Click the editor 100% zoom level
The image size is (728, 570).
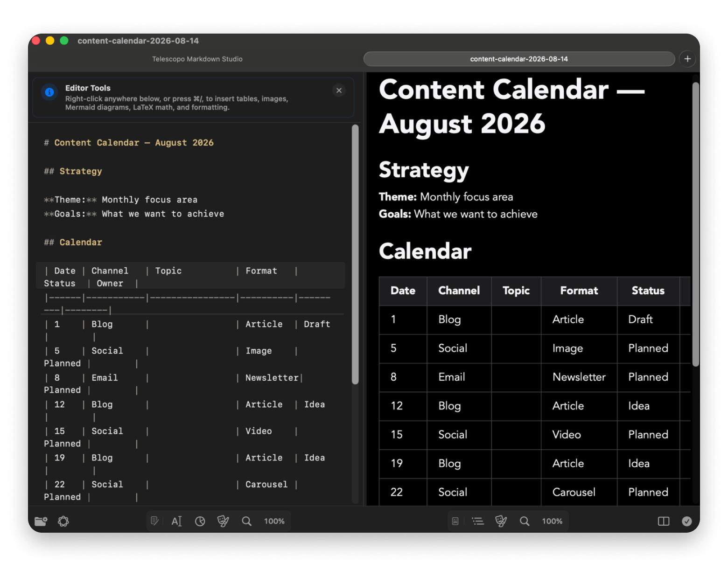click(x=274, y=521)
